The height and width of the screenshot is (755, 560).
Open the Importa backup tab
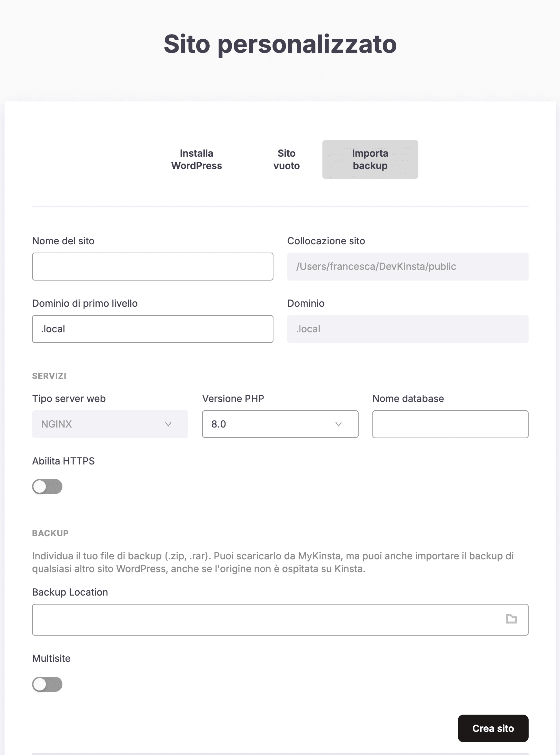point(370,159)
